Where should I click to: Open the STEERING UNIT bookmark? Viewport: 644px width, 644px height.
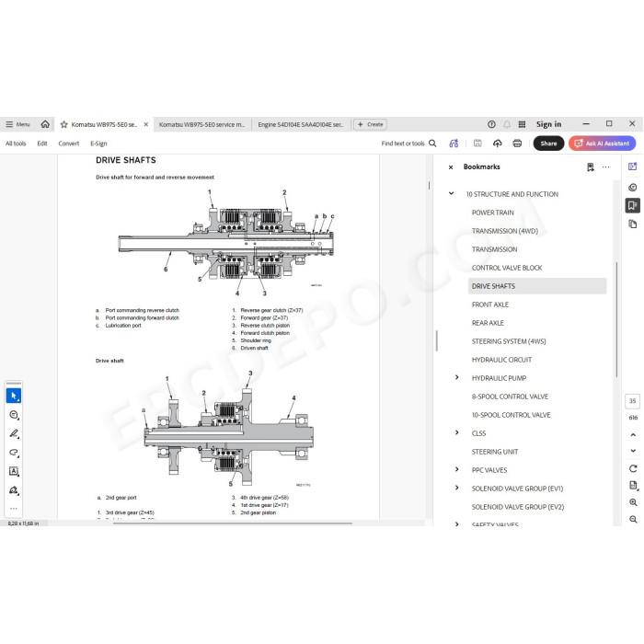click(495, 452)
